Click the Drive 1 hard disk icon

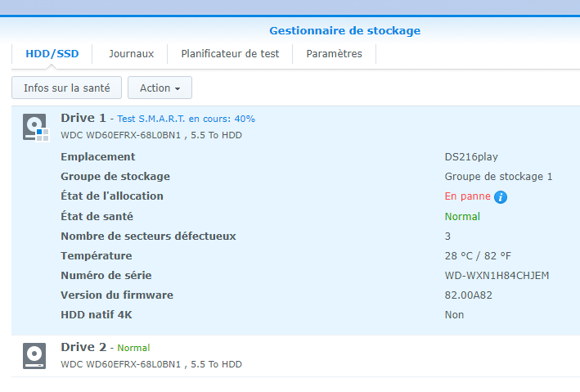[34, 127]
